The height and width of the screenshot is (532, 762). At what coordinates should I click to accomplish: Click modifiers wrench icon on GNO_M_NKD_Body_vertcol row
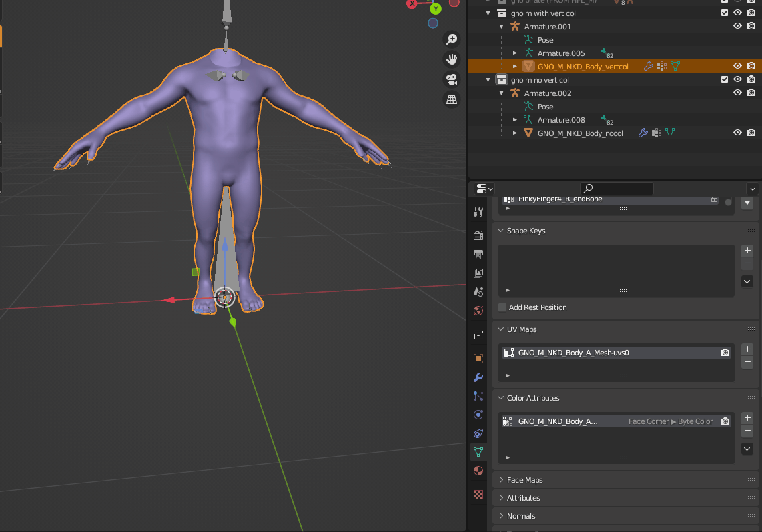(x=649, y=66)
